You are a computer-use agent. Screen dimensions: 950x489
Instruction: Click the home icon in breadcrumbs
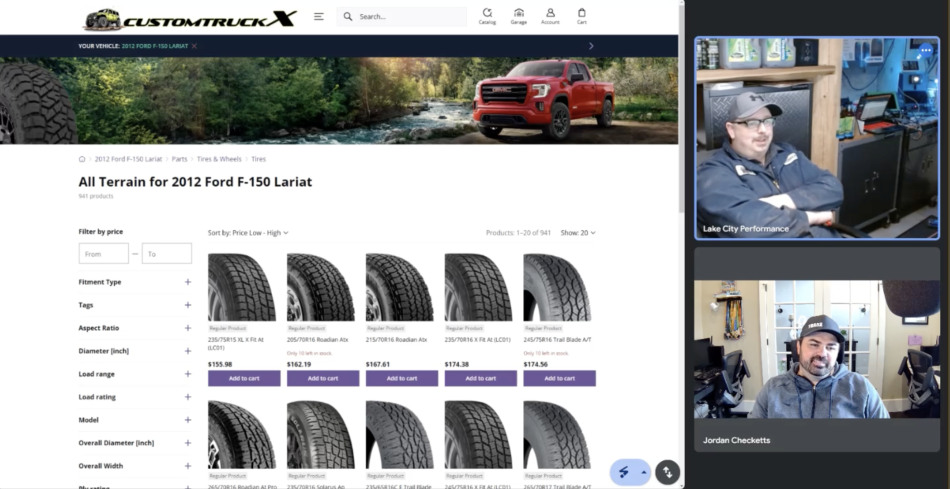[82, 159]
